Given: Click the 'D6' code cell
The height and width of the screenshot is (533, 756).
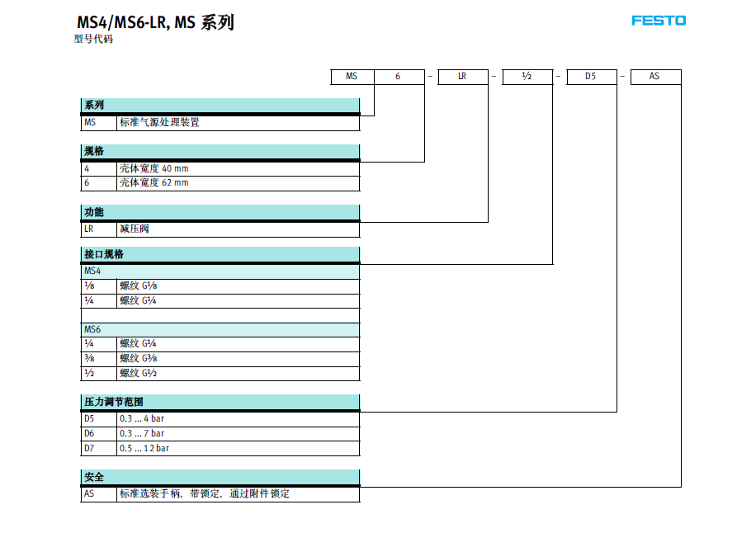Looking at the screenshot, I should click(x=99, y=434).
